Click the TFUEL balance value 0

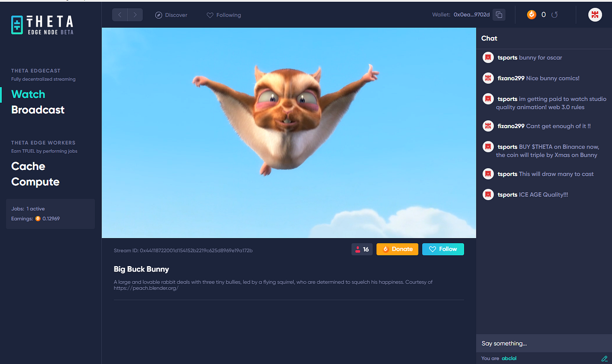pos(543,15)
